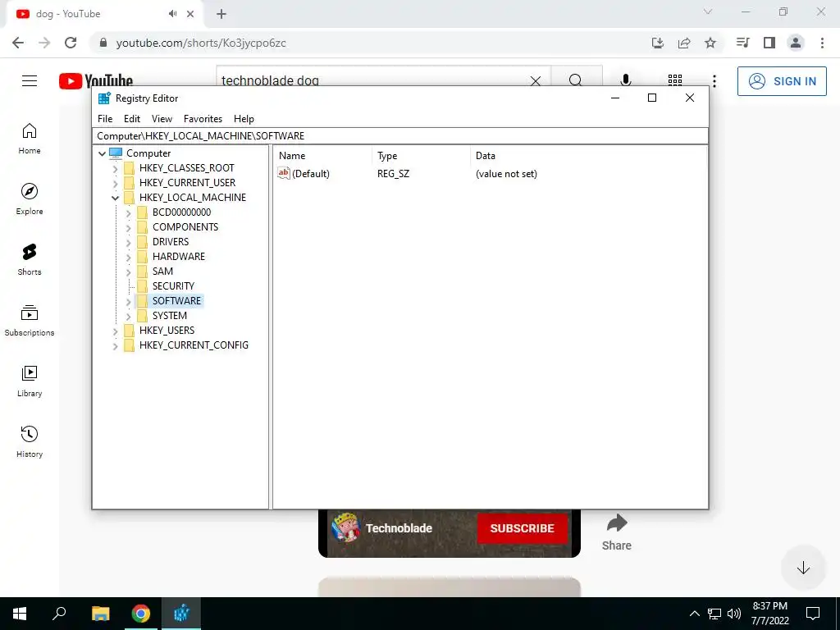Open the Shorts icon in sidebar
The height and width of the screenshot is (630, 840).
tap(29, 252)
